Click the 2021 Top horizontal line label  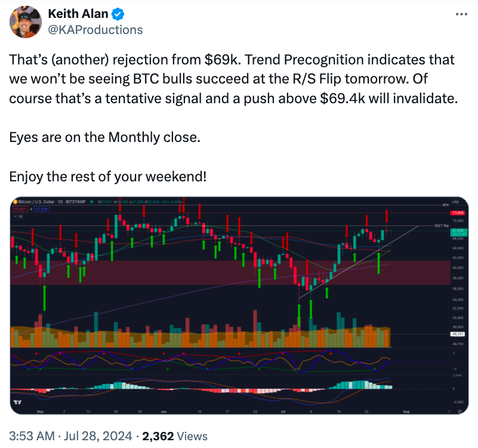click(x=442, y=226)
